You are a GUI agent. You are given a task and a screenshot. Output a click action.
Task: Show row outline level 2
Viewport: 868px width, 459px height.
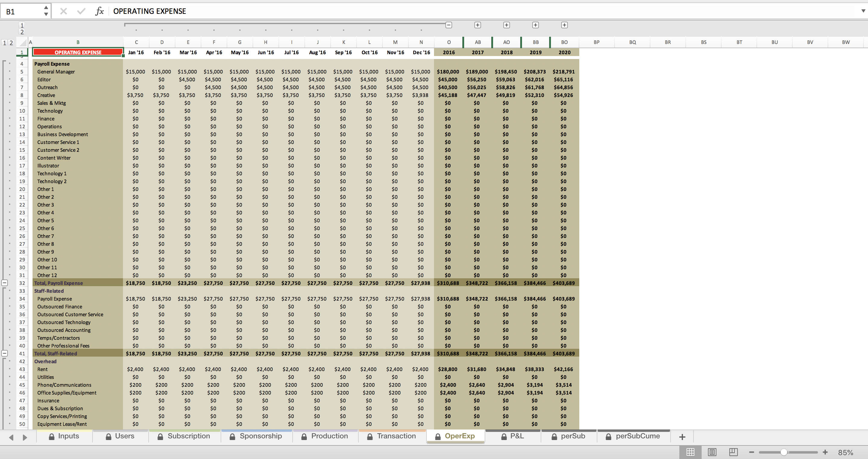click(11, 43)
